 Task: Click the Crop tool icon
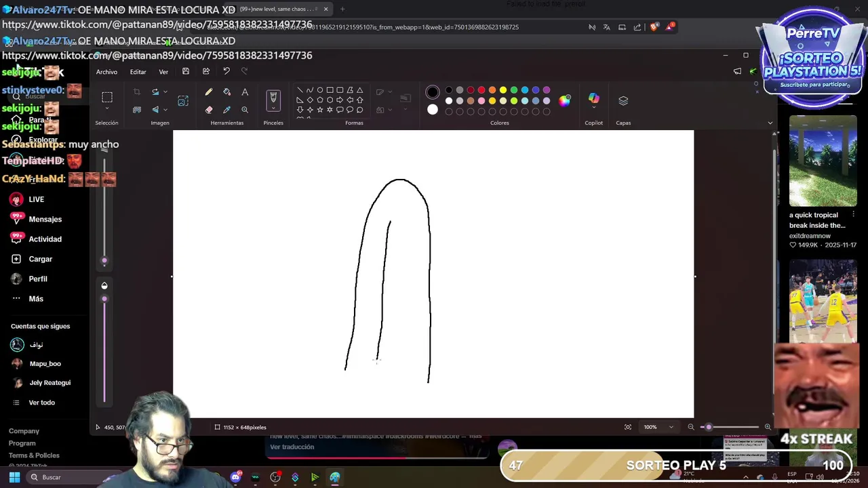coord(137,92)
